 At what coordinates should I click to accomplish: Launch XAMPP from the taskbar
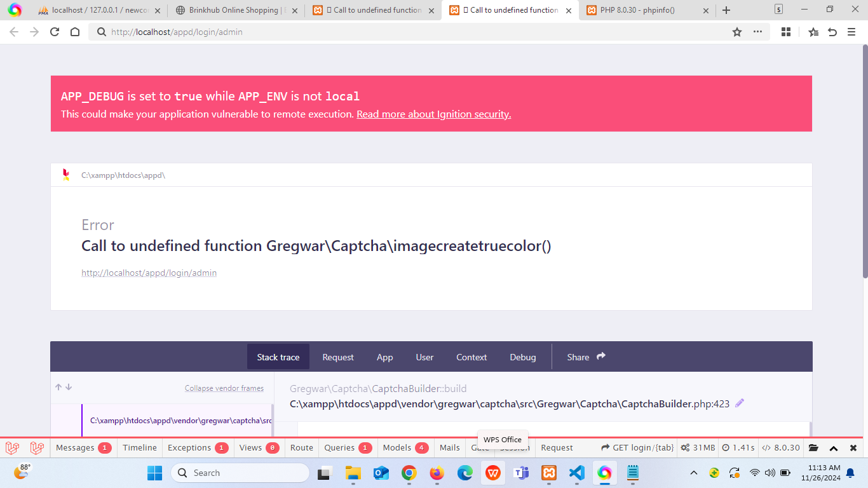click(x=549, y=473)
